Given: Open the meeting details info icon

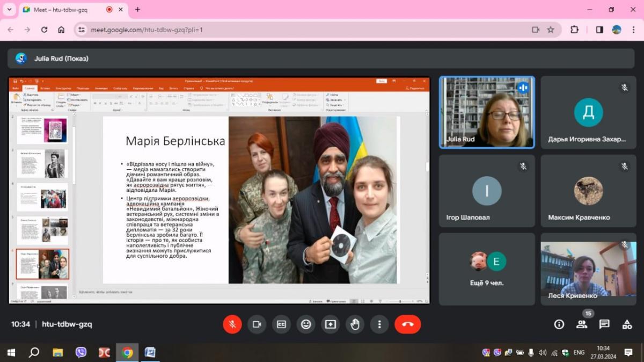Looking at the screenshot, I should 559,324.
